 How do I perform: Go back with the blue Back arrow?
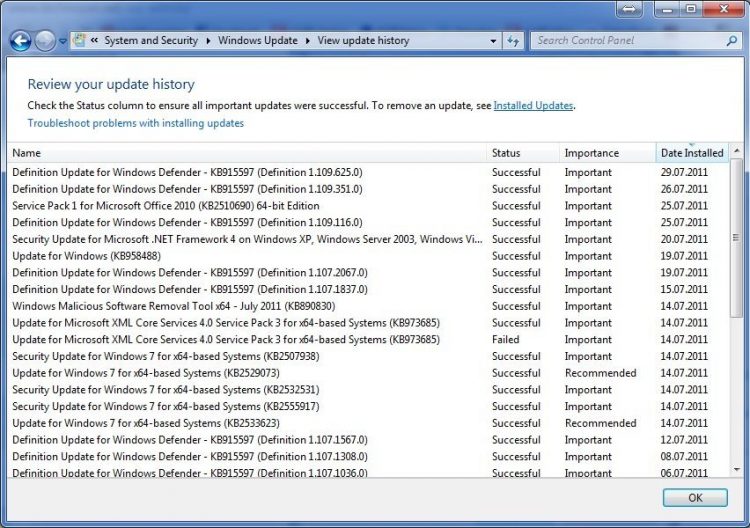click(x=21, y=41)
